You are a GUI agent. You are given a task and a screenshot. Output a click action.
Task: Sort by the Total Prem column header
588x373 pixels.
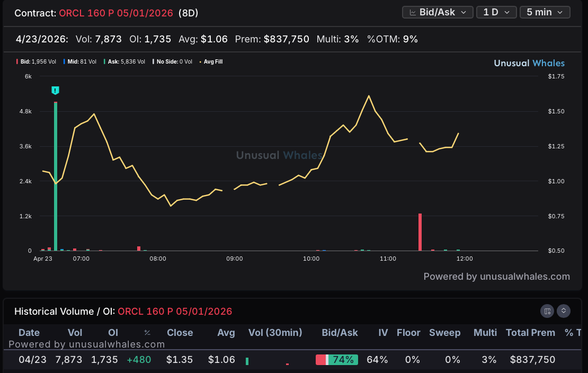click(x=530, y=333)
